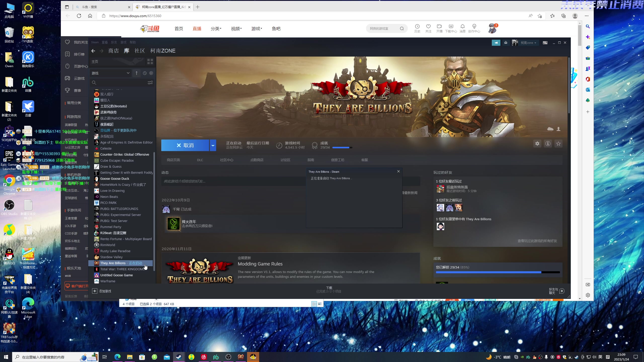644x362 pixels.
Task: Open Douyu 游戏 dropdown menu
Action: [x=257, y=29]
